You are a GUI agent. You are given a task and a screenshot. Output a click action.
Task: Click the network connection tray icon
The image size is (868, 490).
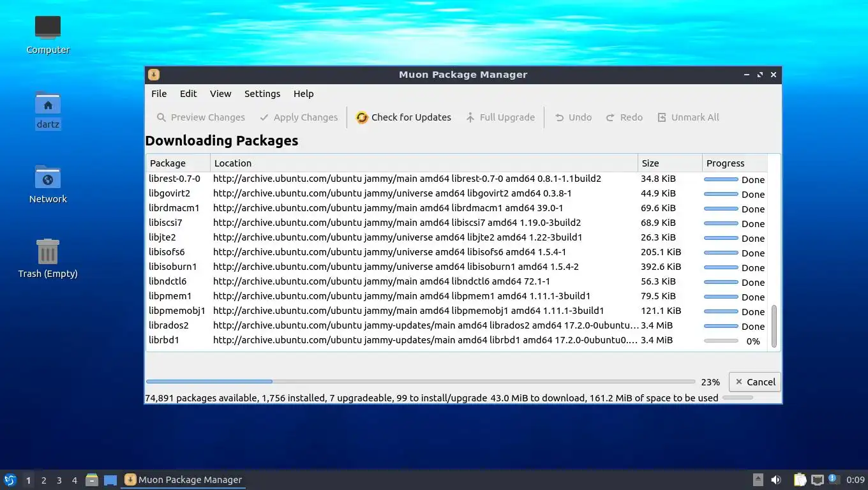pos(818,480)
